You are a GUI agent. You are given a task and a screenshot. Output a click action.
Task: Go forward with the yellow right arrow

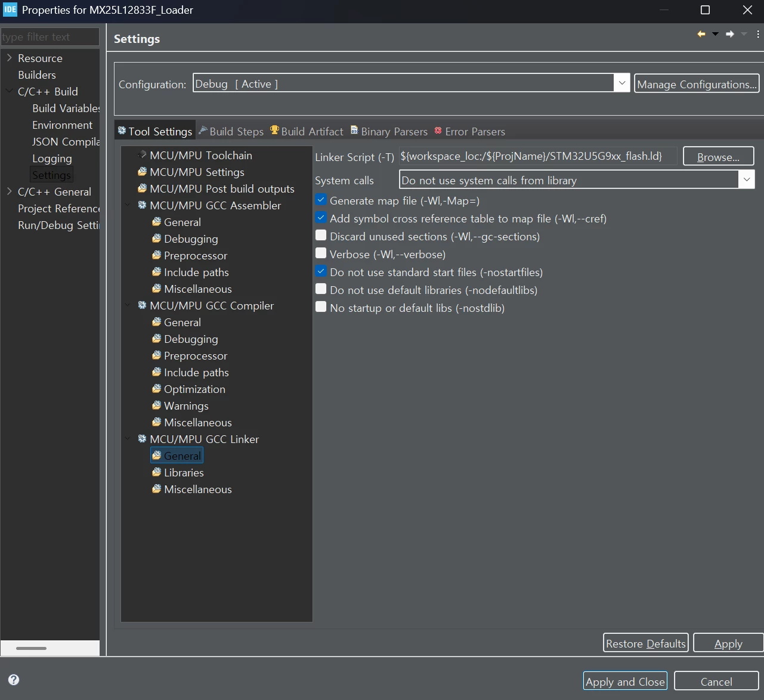(730, 34)
